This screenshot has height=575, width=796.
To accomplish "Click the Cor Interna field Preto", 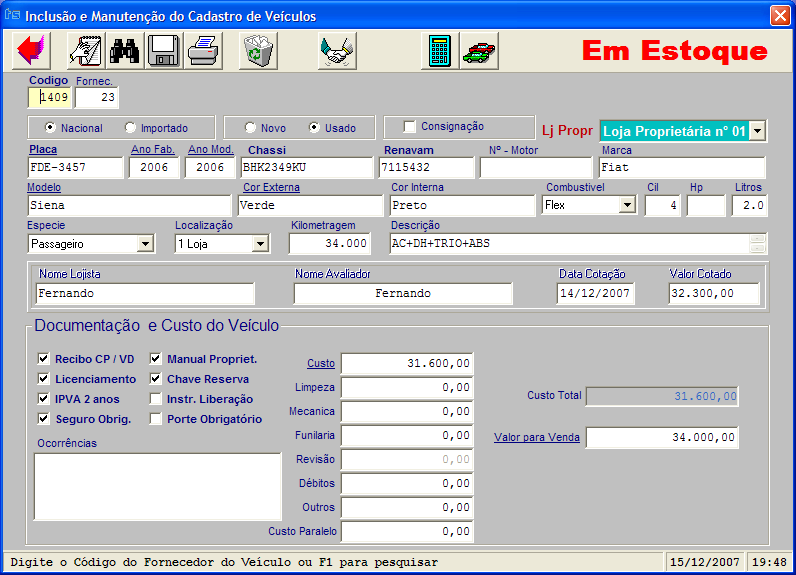I will [x=462, y=205].
